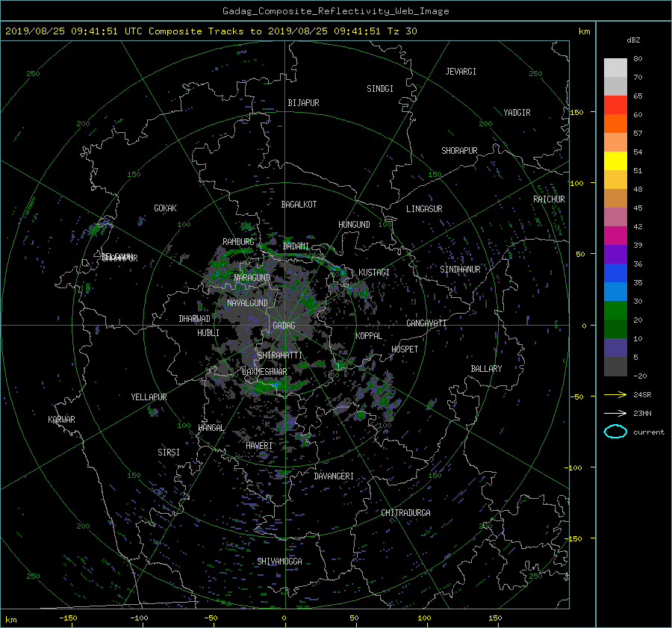
Task: Click the yellow 24SR arrow icon
Action: [x=615, y=394]
